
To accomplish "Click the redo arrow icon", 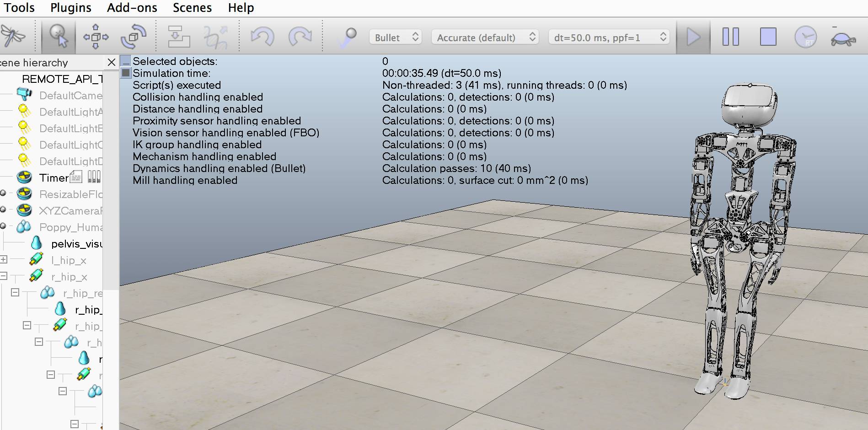I will [300, 37].
